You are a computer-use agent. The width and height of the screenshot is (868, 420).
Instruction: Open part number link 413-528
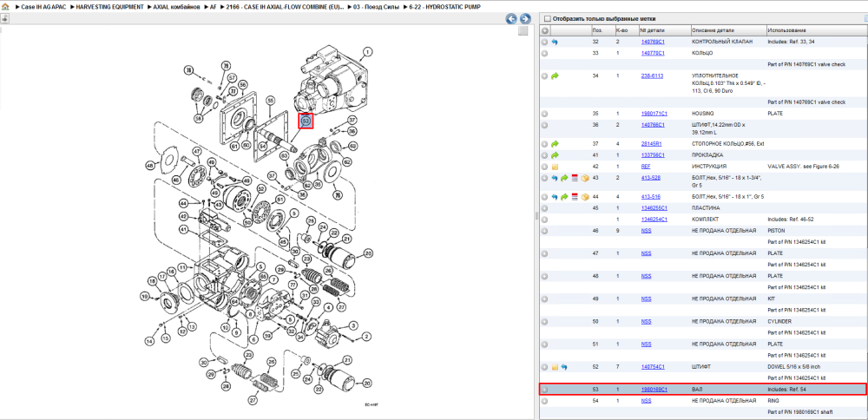point(650,178)
